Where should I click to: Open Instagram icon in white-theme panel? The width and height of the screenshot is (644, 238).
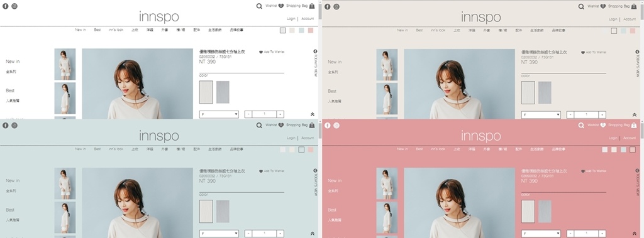click(x=14, y=6)
